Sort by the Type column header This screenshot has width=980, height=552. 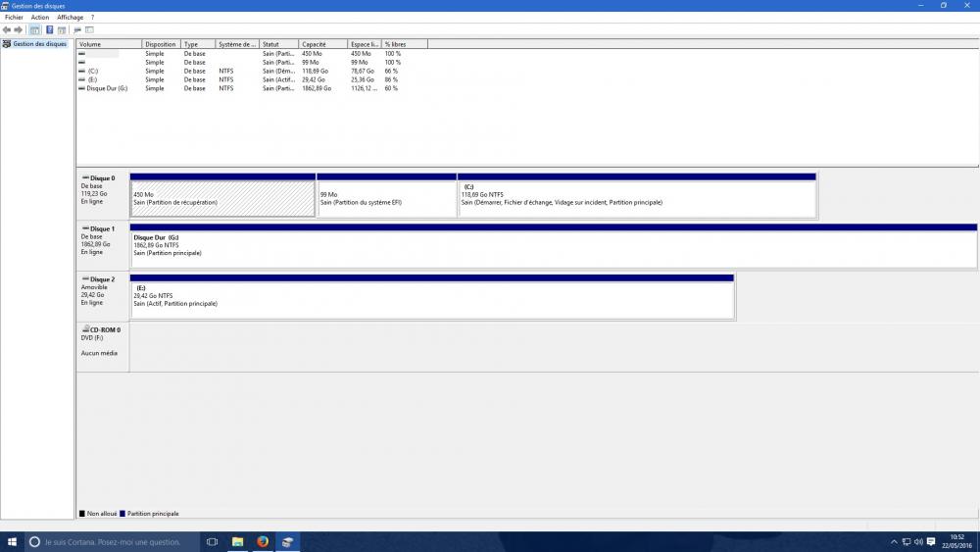[198, 44]
